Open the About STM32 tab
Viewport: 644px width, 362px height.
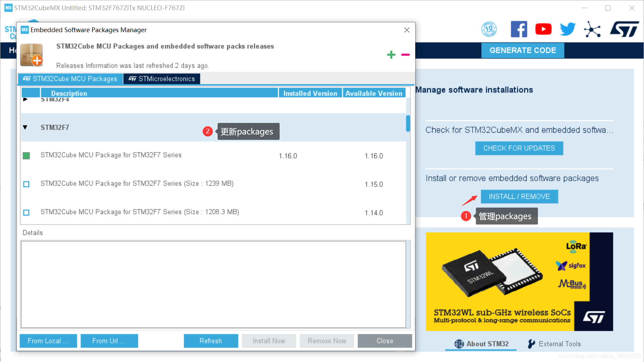click(481, 344)
